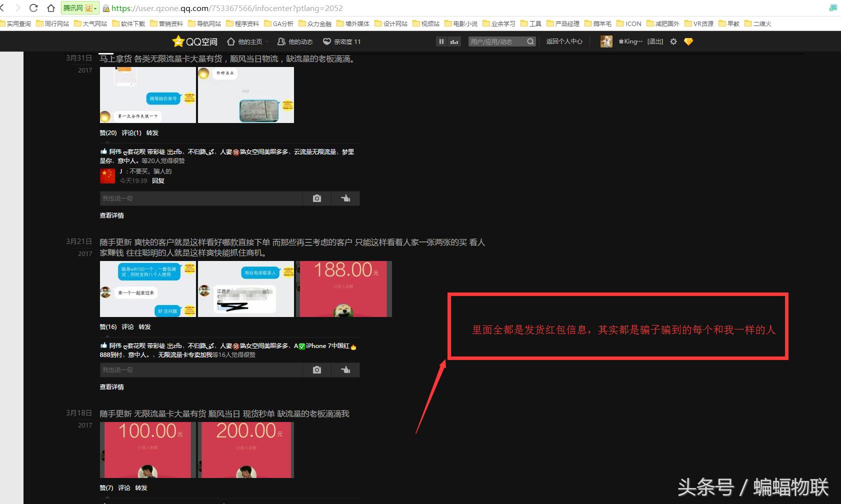Click the yellow diamond VIP icon
This screenshot has width=841, height=504.
coord(688,41)
